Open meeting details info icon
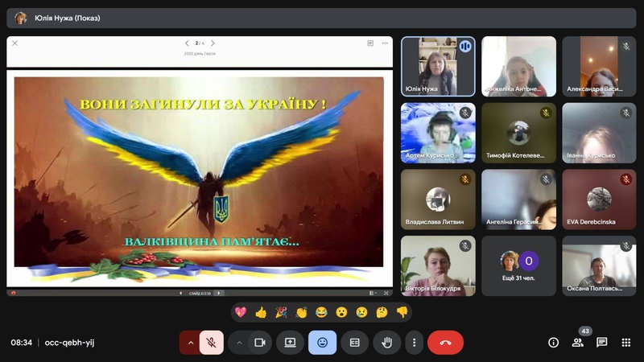The image size is (644, 362). (553, 343)
